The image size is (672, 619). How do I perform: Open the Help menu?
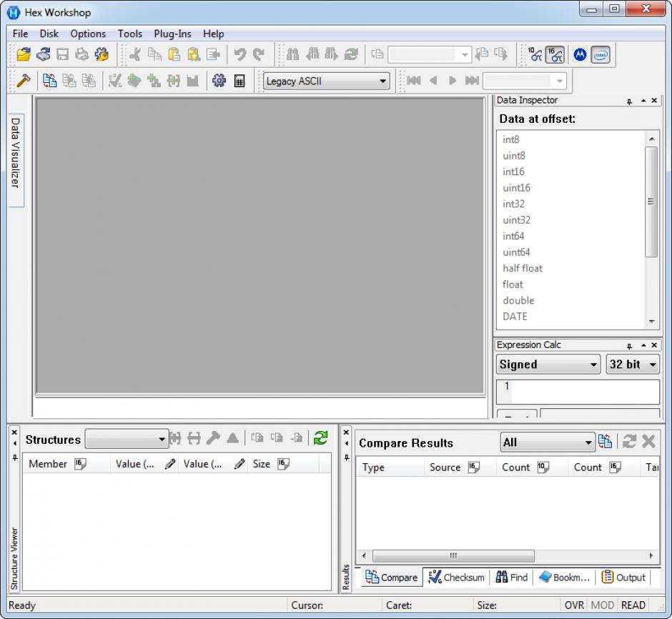coord(214,34)
